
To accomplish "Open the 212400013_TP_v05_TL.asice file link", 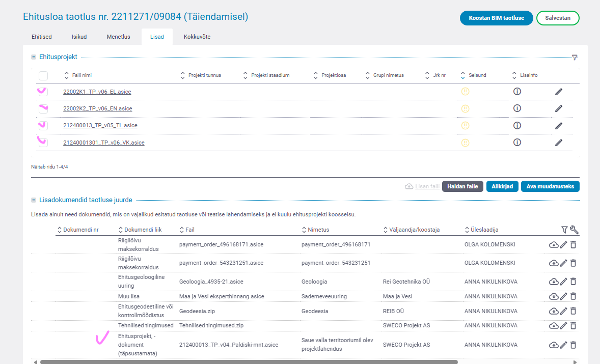I will [100, 125].
